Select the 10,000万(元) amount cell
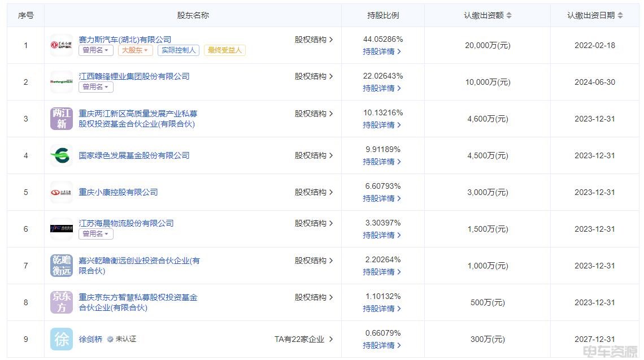This screenshot has width=644, height=360. 488,82
